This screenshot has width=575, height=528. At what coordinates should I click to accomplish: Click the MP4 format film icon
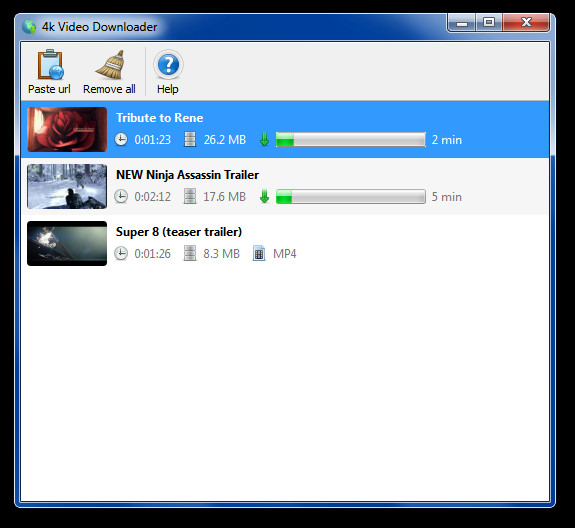[259, 253]
